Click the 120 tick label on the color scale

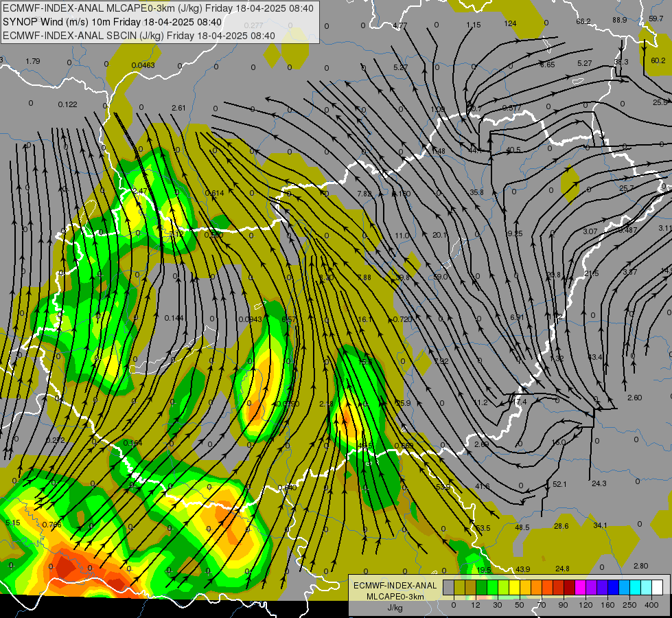point(586,605)
